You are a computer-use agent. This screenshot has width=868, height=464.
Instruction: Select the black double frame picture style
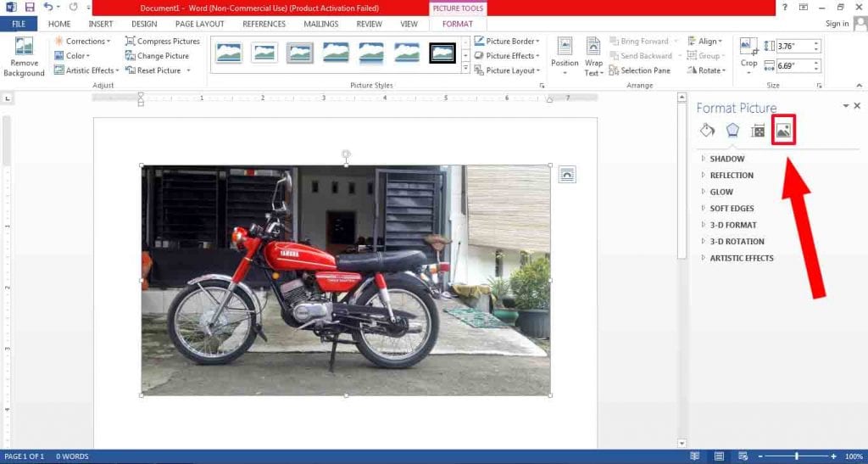click(442, 53)
